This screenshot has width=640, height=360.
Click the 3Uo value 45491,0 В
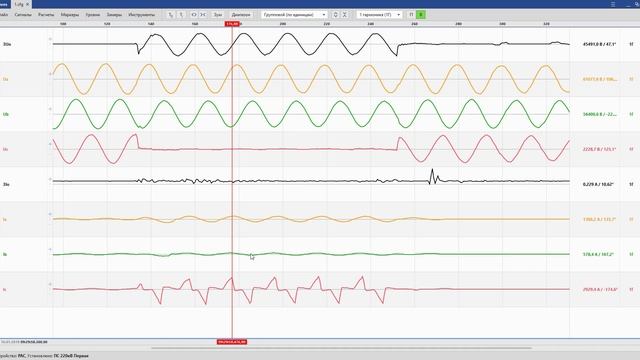click(599, 44)
